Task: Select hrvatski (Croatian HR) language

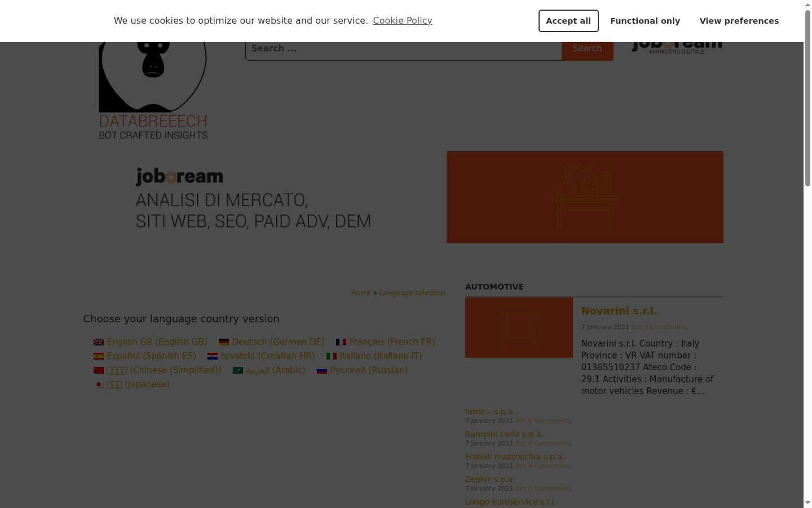Action: point(268,356)
